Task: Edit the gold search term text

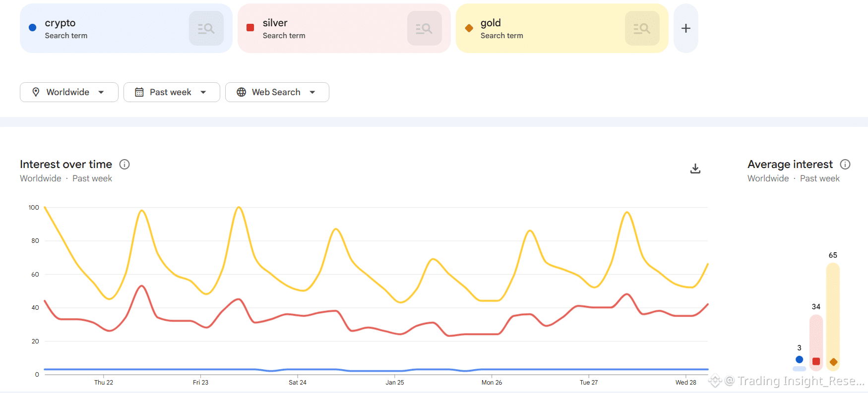Action: [x=491, y=23]
